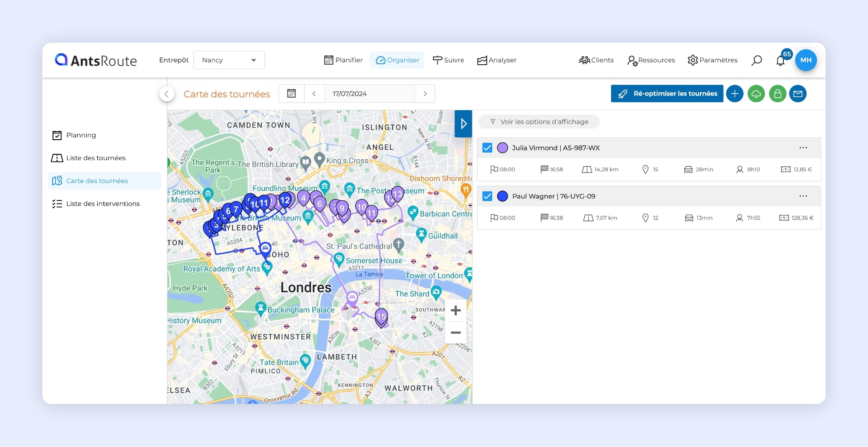
Task: Click Paul Wagner's blue color swatch
Action: coord(502,196)
